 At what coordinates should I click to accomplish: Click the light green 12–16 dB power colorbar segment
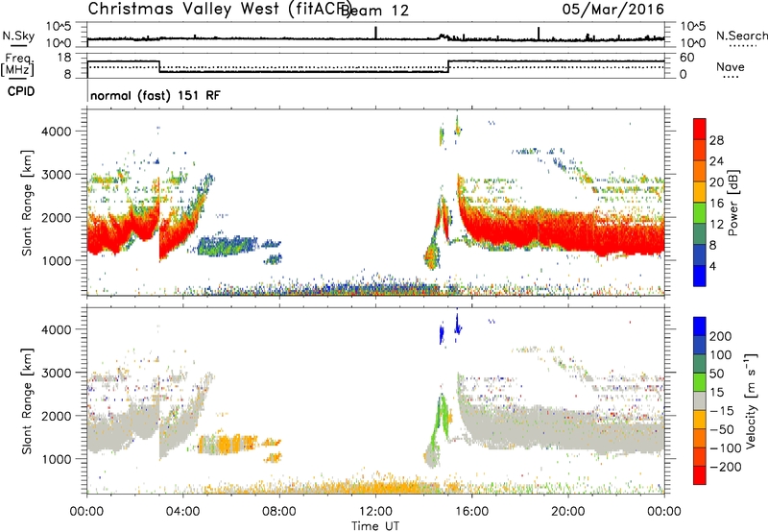coord(700,213)
